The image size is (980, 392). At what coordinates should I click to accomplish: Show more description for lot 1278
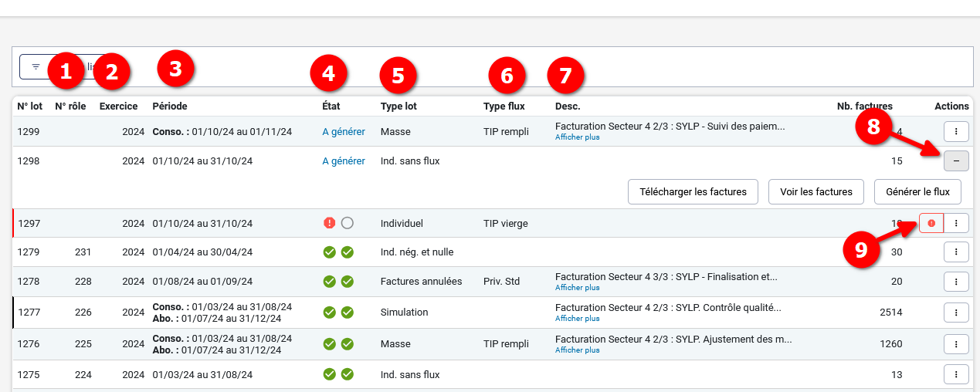(577, 288)
